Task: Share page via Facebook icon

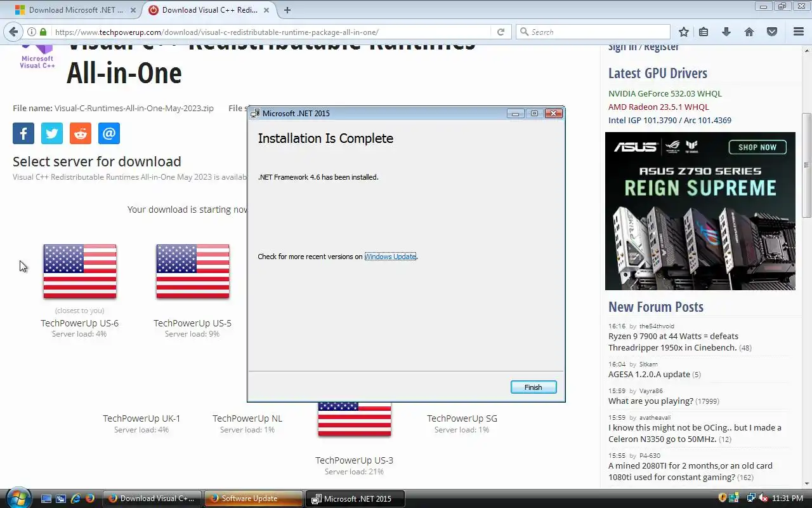Action: pyautogui.click(x=23, y=133)
